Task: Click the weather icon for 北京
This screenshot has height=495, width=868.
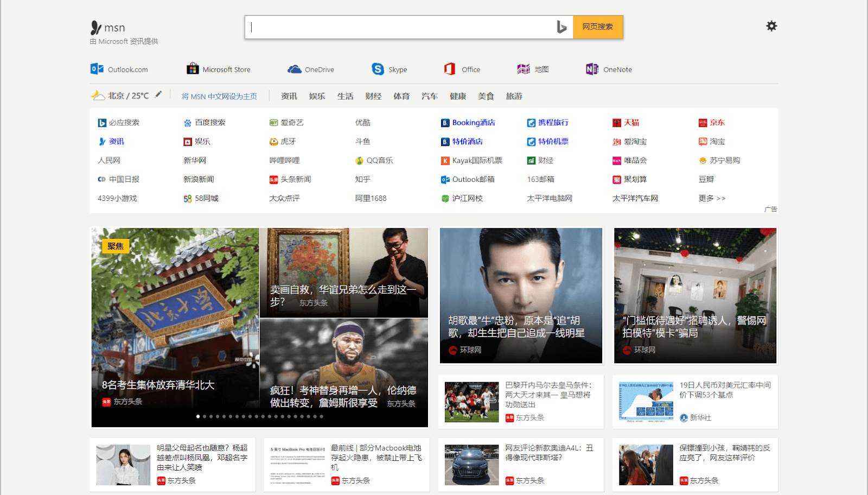Action: 98,96
